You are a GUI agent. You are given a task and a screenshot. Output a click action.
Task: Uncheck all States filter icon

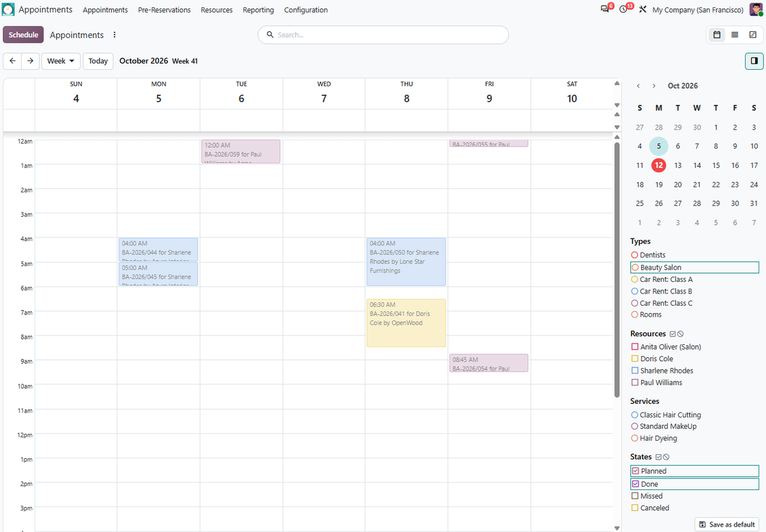[x=666, y=457]
